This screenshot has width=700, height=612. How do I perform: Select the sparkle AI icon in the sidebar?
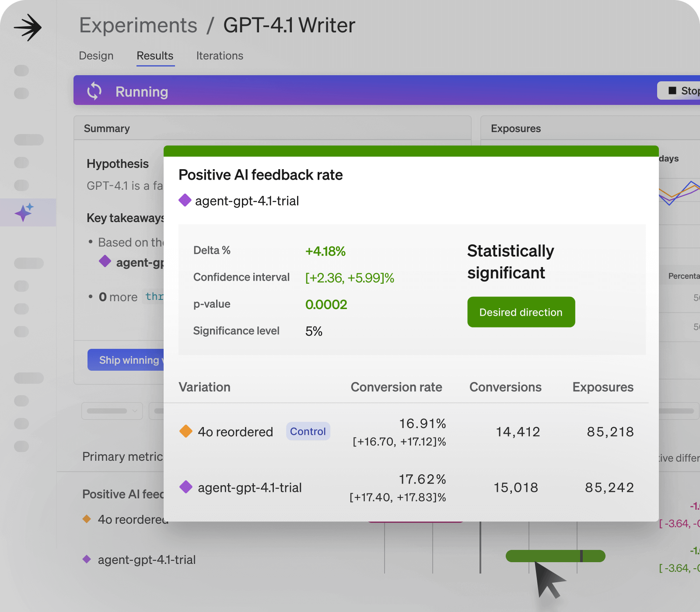pyautogui.click(x=24, y=212)
